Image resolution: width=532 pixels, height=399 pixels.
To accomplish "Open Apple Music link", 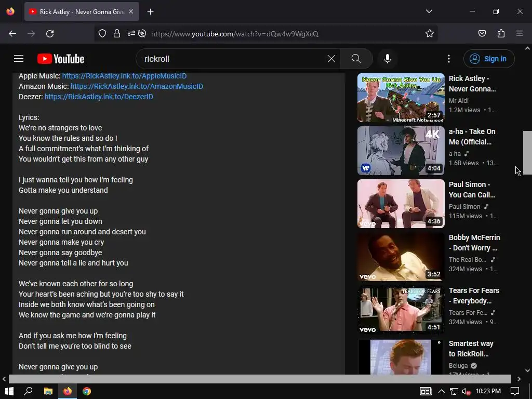I will pyautogui.click(x=124, y=76).
